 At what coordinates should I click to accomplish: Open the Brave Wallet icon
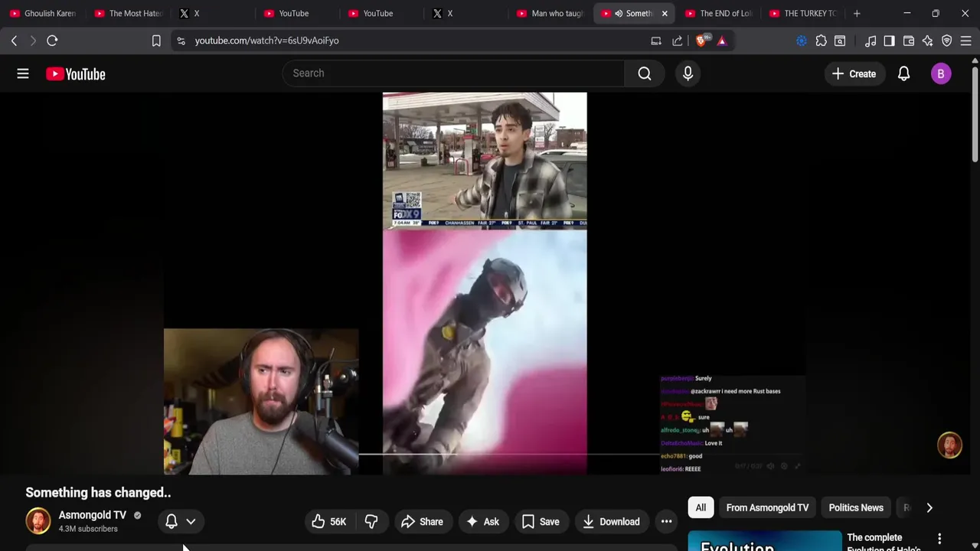909,41
